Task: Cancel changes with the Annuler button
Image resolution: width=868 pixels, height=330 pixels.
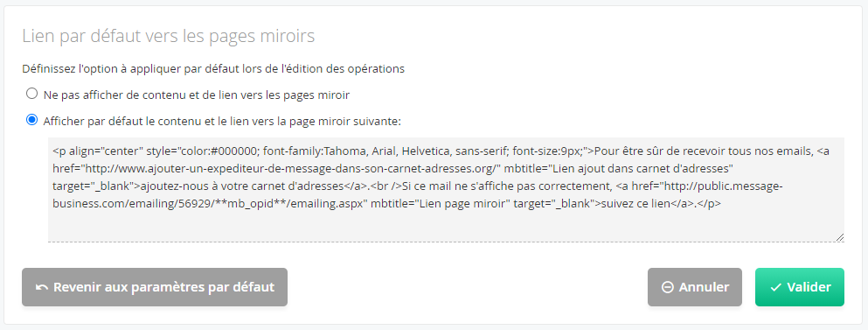Action: point(695,287)
